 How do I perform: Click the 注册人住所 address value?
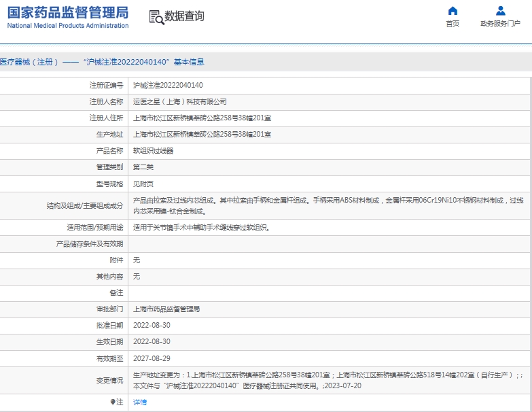(202, 118)
